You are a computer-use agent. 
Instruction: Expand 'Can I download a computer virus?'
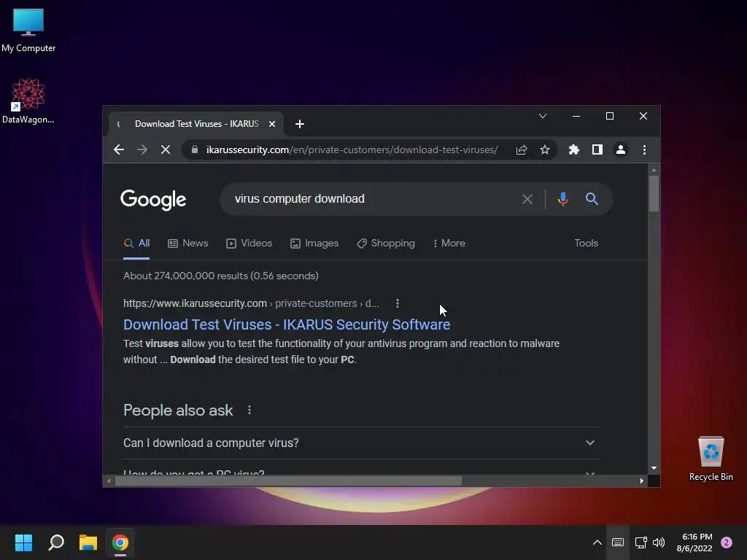[x=360, y=443]
